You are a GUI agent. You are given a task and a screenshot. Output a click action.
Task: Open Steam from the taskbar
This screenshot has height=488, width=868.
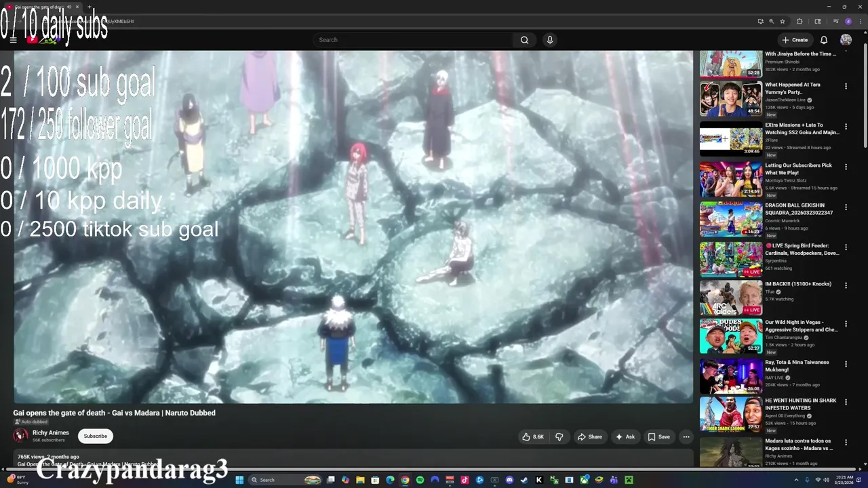(524, 480)
